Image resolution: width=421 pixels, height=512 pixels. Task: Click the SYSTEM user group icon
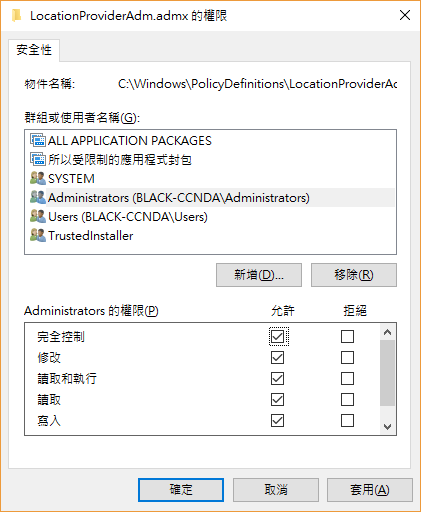(38, 178)
